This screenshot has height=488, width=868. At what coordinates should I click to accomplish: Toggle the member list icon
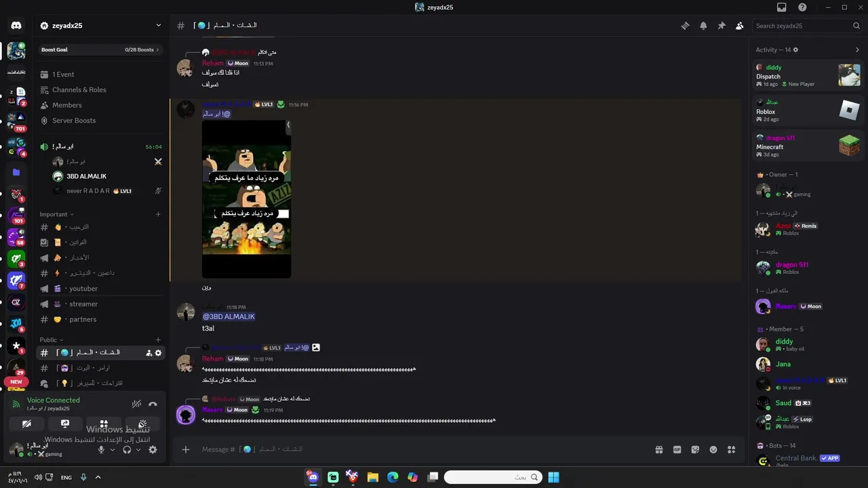pyautogui.click(x=739, y=26)
